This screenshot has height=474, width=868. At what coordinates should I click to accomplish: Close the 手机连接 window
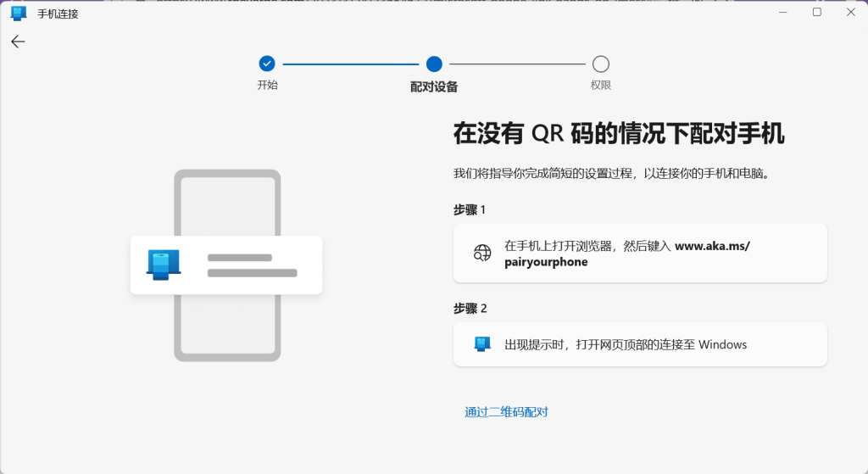click(851, 12)
